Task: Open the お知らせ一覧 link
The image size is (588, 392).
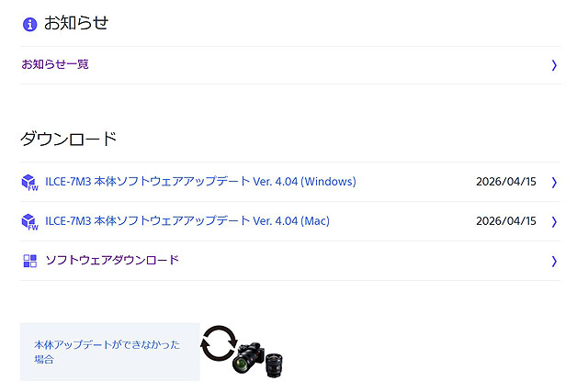Action: pyautogui.click(x=55, y=64)
